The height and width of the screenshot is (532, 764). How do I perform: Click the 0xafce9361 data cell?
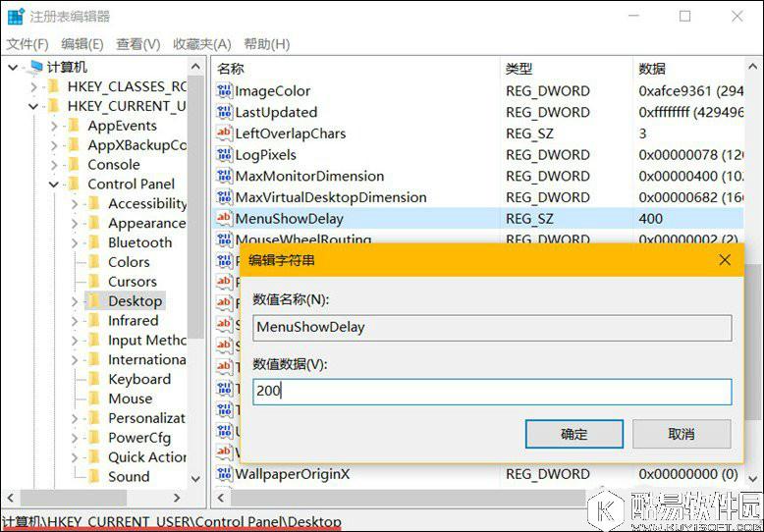point(690,90)
